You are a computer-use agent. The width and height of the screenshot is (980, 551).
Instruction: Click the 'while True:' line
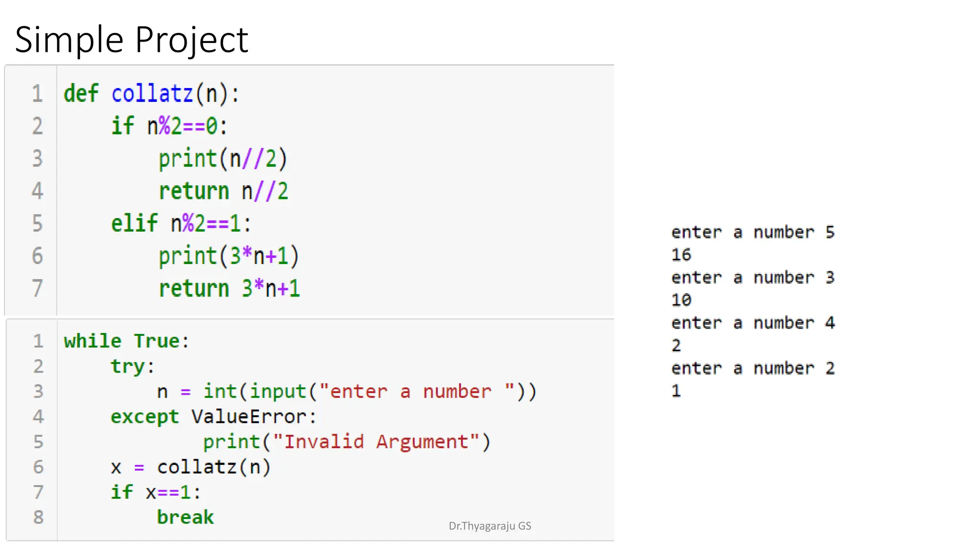click(x=127, y=341)
